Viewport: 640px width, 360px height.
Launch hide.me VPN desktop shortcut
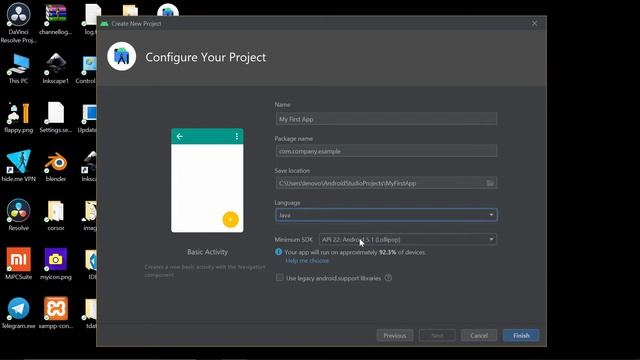pyautogui.click(x=18, y=166)
